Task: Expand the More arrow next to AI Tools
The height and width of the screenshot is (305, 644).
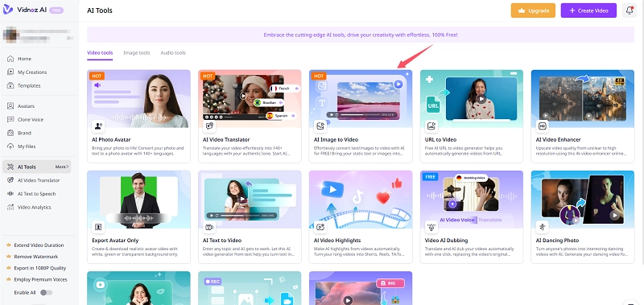Action: click(x=62, y=167)
